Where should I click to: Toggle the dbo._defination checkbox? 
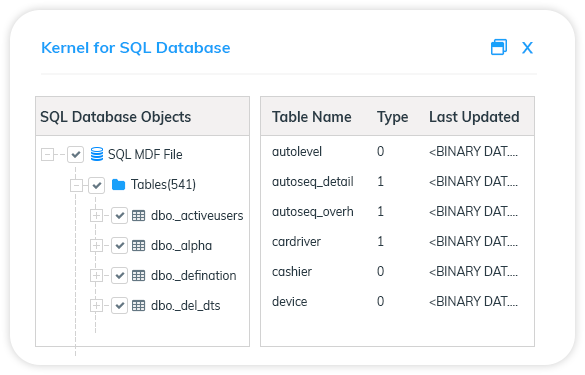(x=119, y=275)
